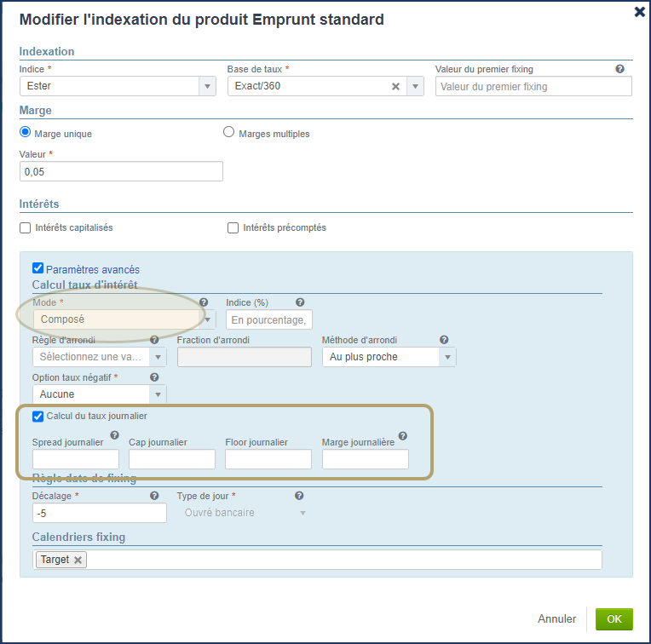Enable the Intérêts capitalisés checkbox
Screen dimensions: 651x644
(x=26, y=228)
